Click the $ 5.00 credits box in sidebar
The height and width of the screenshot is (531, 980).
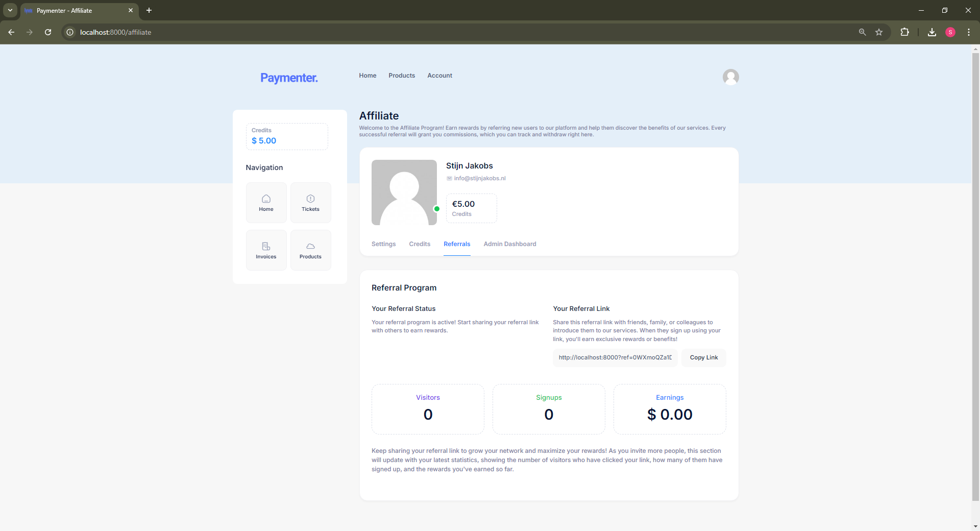point(287,136)
